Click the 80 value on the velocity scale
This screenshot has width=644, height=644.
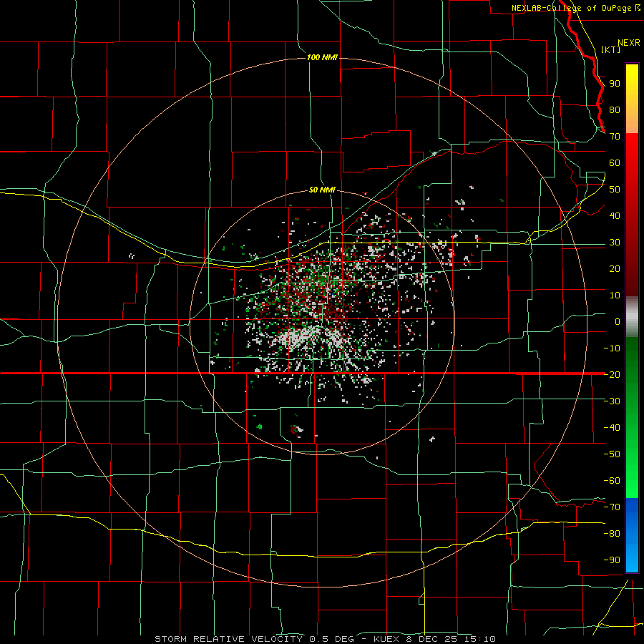(x=615, y=110)
